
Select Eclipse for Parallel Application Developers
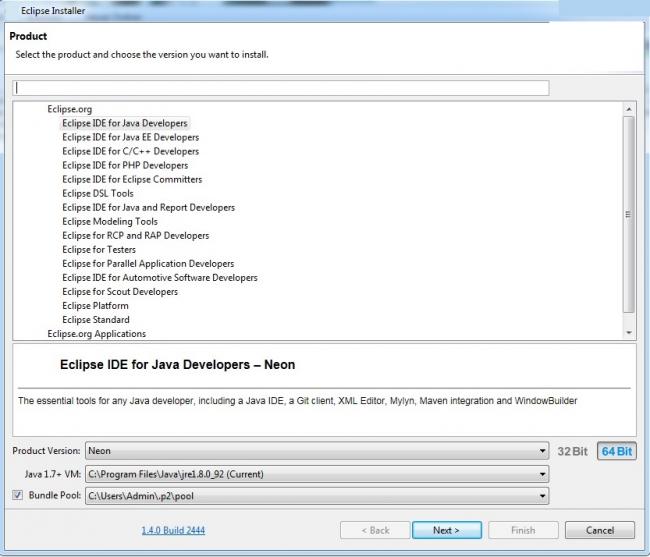click(148, 264)
